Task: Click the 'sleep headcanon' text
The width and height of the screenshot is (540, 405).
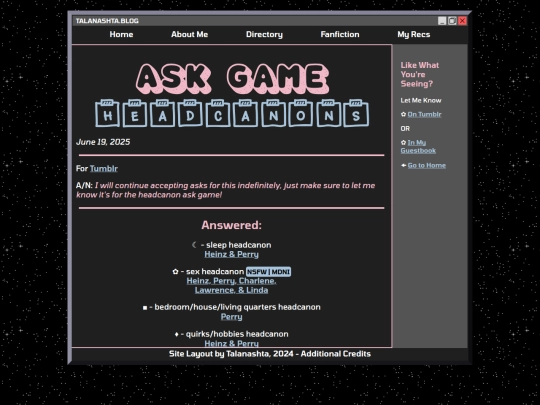Action: pos(239,245)
